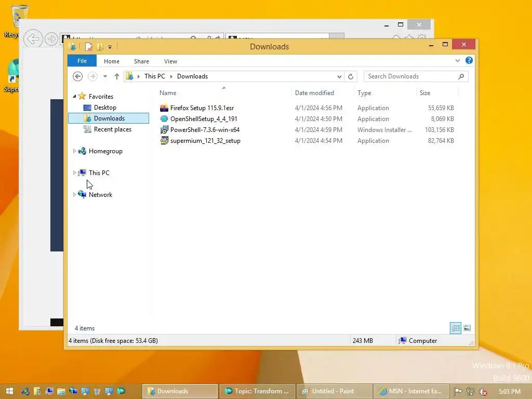Screen dimensions: 532x399
Task: Select This PC in the navigation pane
Action: [99, 173]
